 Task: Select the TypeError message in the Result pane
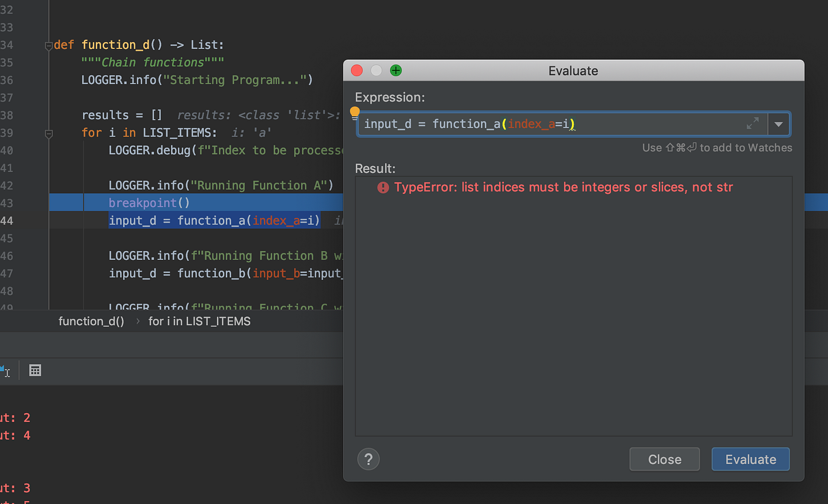coord(562,187)
